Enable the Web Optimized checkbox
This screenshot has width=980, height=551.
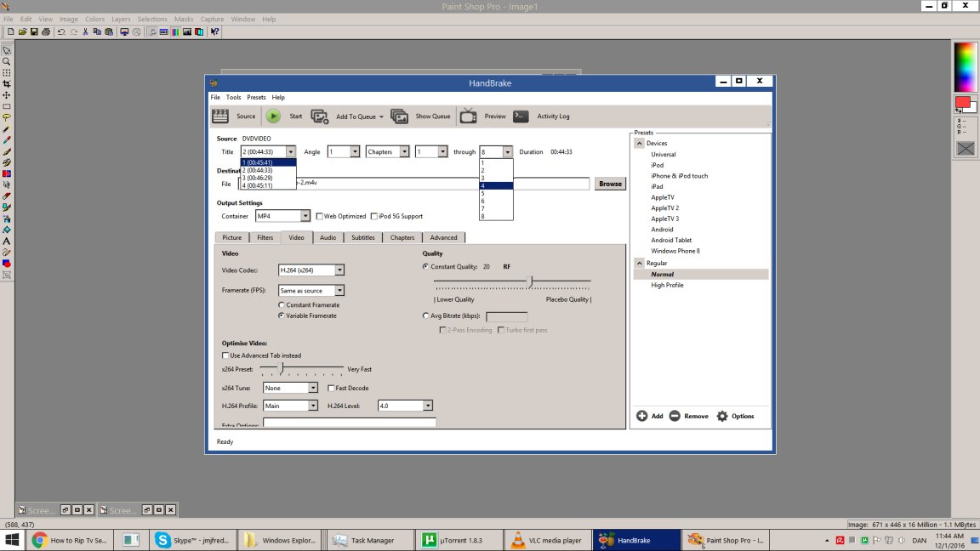[x=319, y=216]
